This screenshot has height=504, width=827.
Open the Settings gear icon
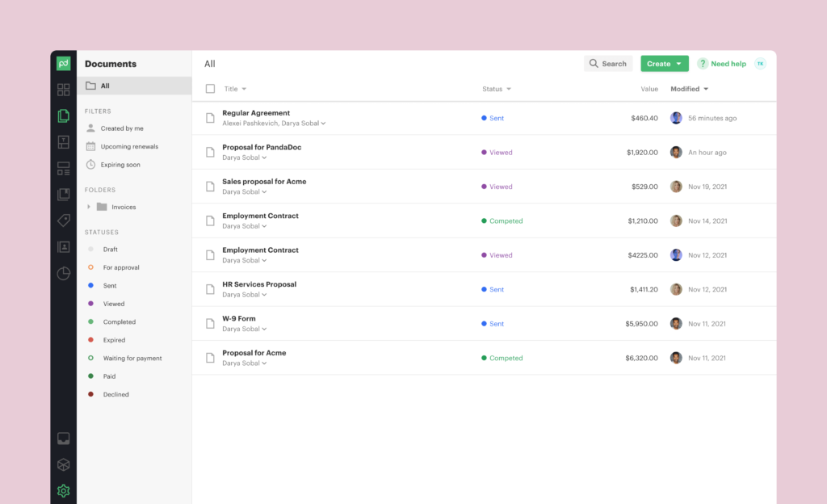click(x=63, y=490)
